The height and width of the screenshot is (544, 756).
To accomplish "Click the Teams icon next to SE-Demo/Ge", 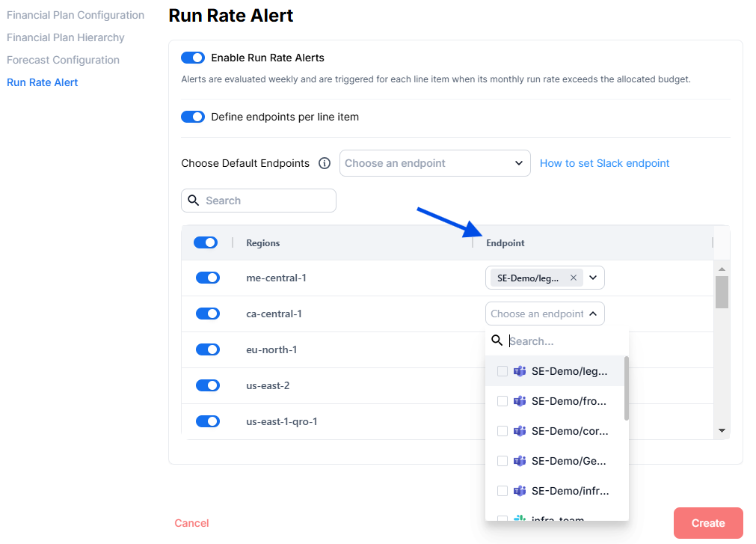I will (520, 461).
